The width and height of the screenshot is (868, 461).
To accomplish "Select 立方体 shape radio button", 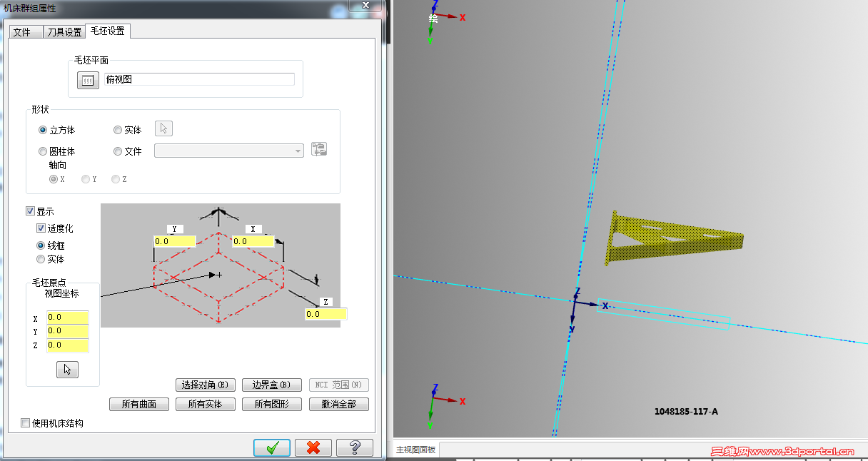I will 43,130.
